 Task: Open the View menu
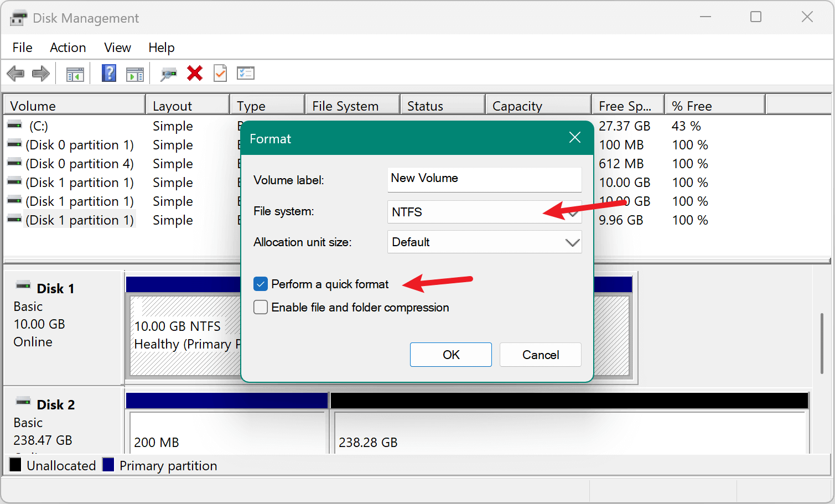[117, 48]
